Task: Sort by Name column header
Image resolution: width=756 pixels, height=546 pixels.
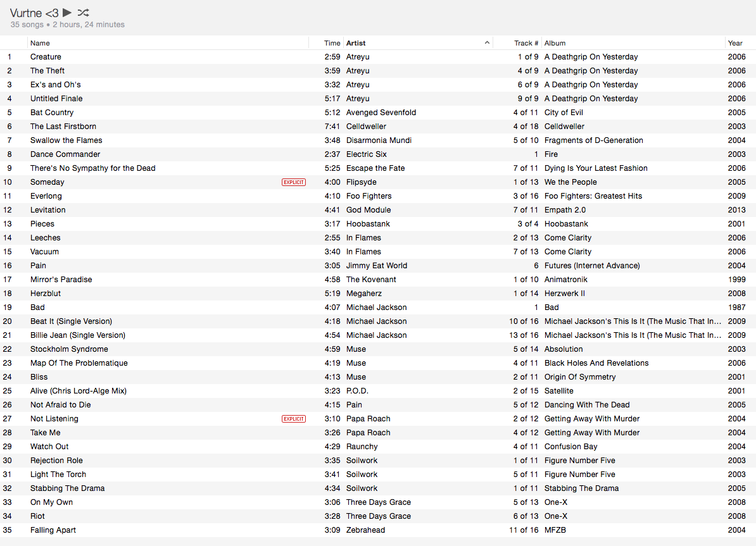Action: click(40, 43)
